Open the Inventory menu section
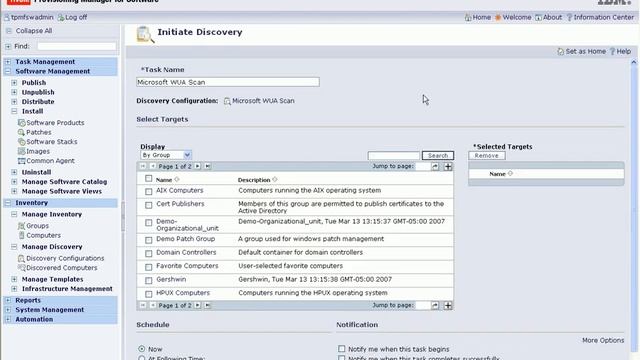Viewport: 640px width, 360px height. (31, 203)
